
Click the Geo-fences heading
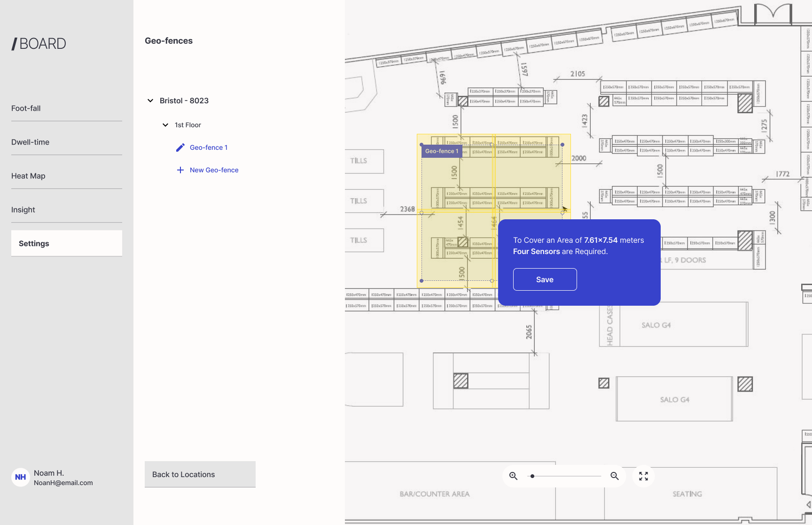169,41
